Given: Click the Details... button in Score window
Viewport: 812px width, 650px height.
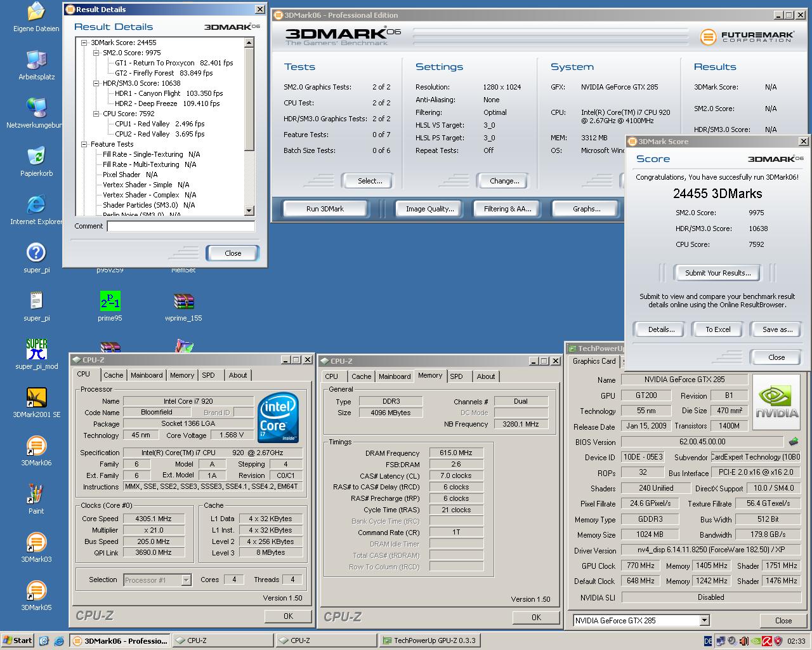Looking at the screenshot, I should [661, 329].
